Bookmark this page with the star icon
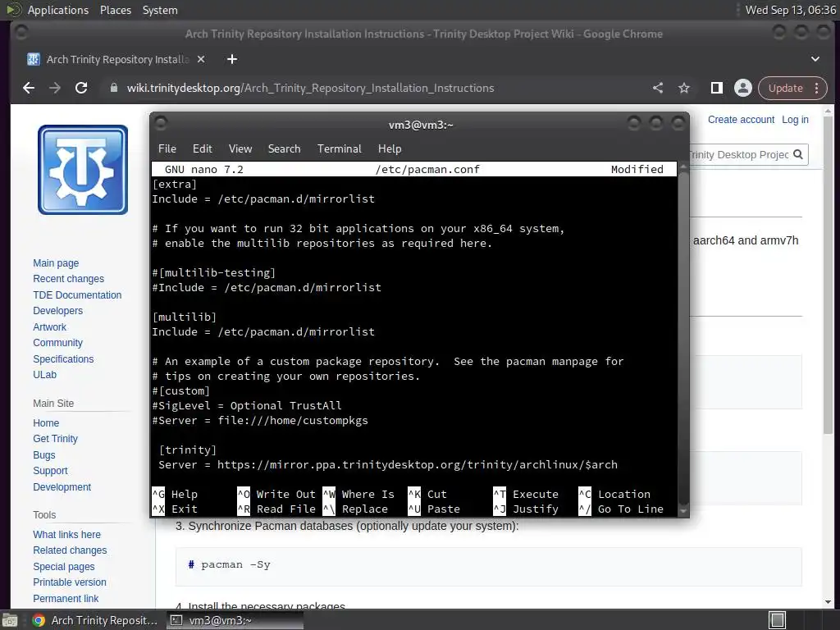840x630 pixels. [684, 88]
